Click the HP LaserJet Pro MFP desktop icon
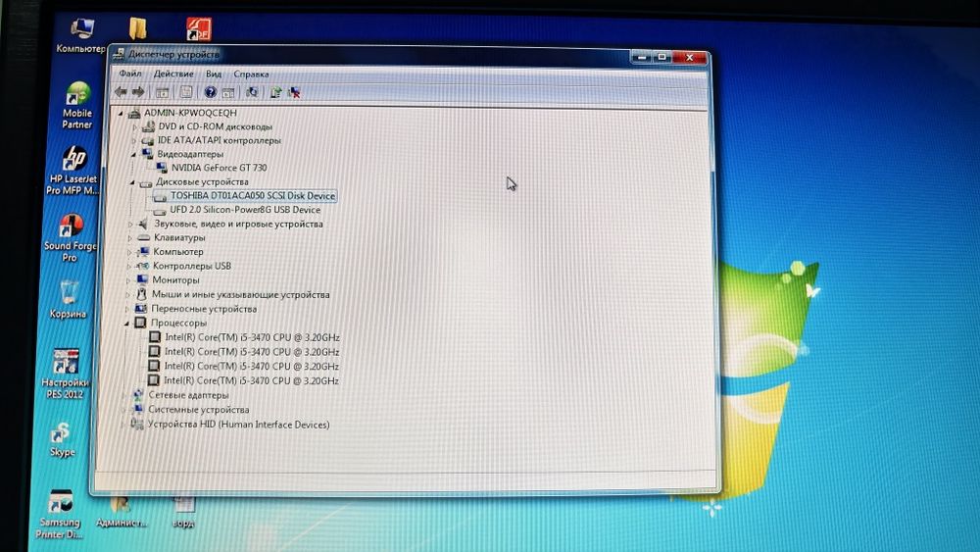Image resolution: width=980 pixels, height=552 pixels. coord(73,170)
